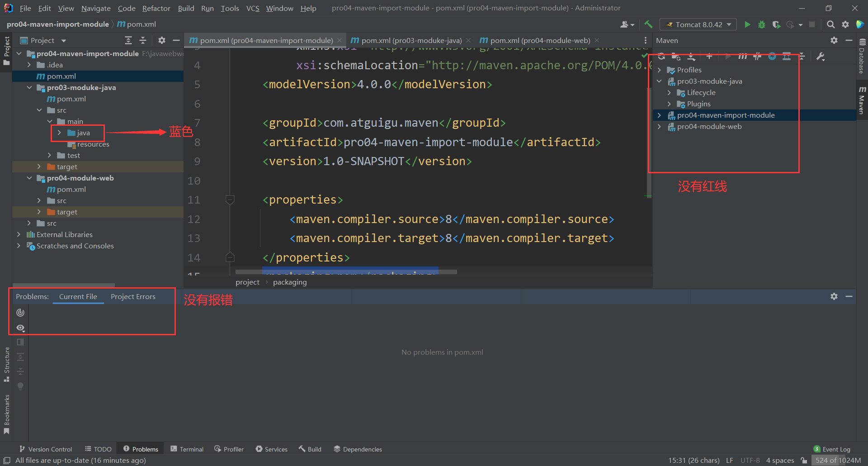Open Problems panel gear options
This screenshot has width=868, height=466.
(834, 296)
